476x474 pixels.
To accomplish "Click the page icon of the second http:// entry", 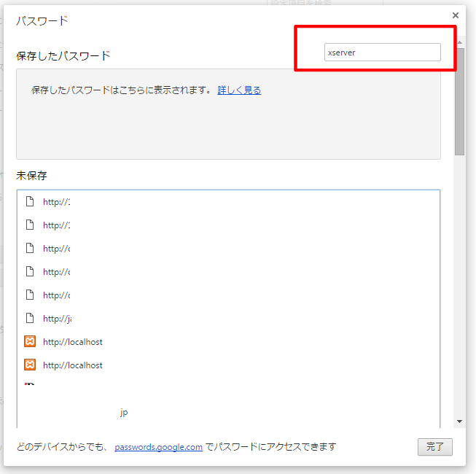I will [x=30, y=225].
